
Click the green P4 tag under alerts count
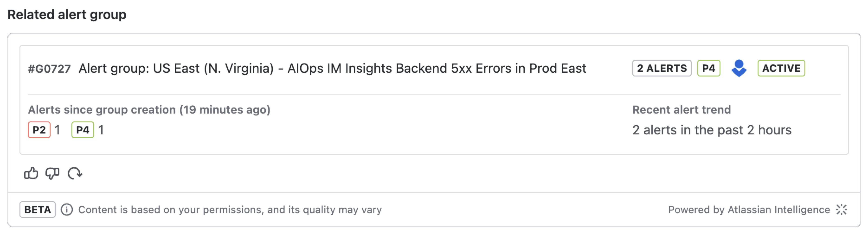click(83, 130)
